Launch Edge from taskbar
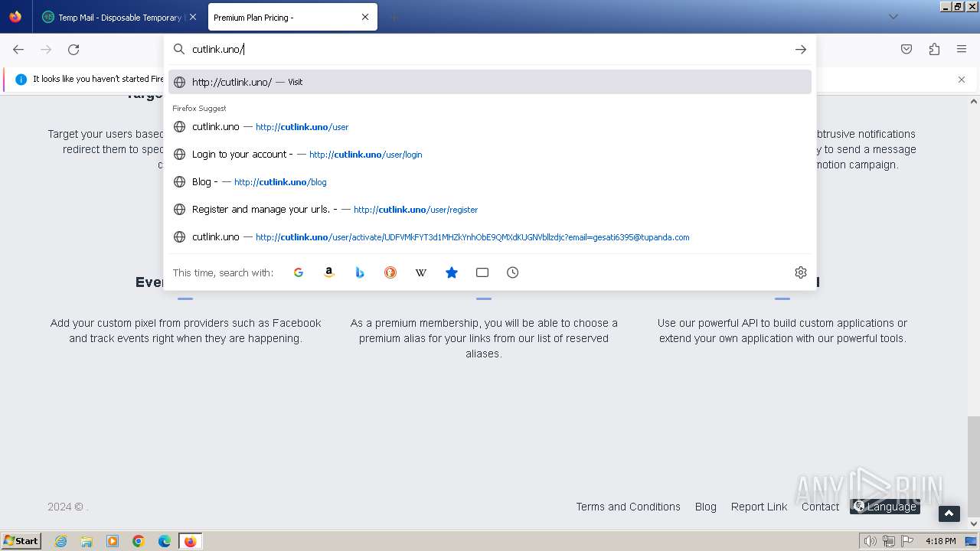The image size is (980, 551). 165,541
